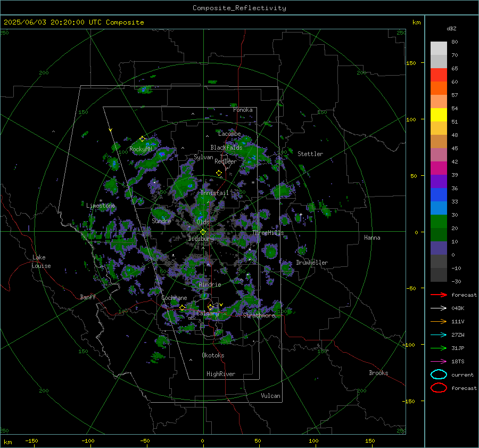Click the 04DK legend text
This screenshot has height=448, width=479.
[x=458, y=308]
